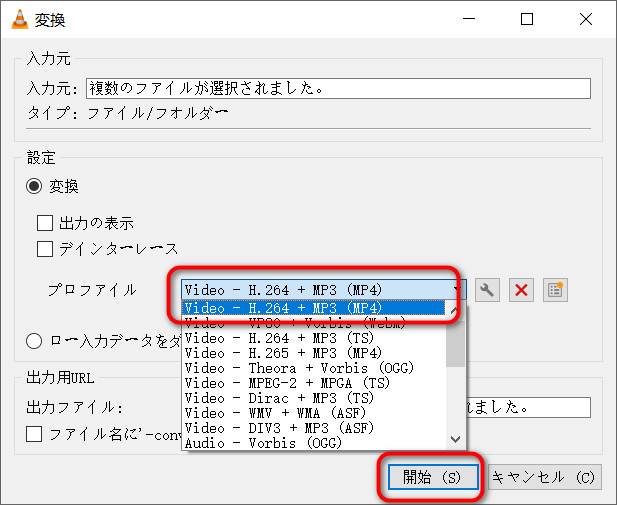Click the 入力元 source text field
Image resolution: width=617 pixels, height=505 pixels.
point(338,88)
